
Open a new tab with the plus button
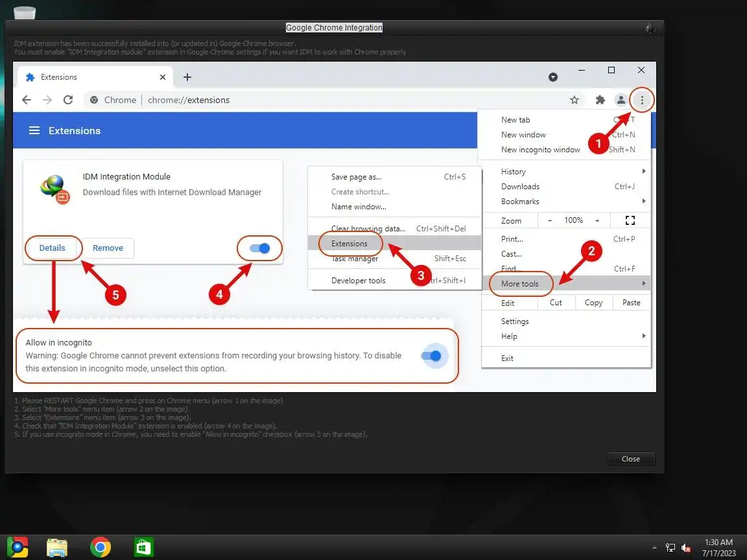(x=187, y=77)
